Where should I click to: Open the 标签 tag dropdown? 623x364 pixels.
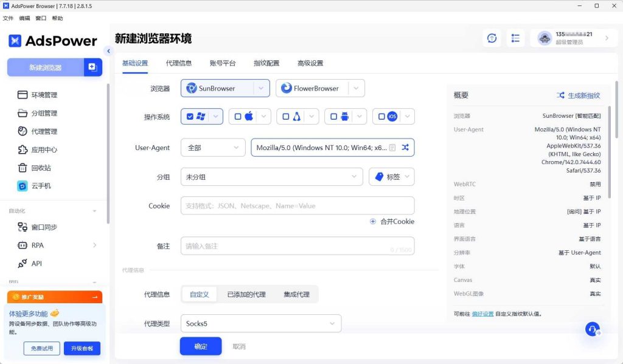click(x=391, y=177)
